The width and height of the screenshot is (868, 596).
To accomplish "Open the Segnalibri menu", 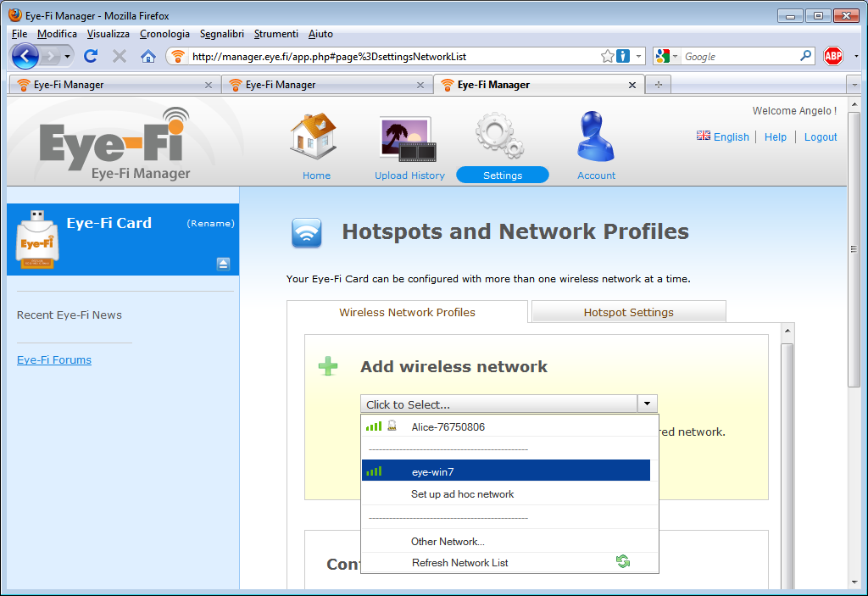I will pyautogui.click(x=221, y=34).
